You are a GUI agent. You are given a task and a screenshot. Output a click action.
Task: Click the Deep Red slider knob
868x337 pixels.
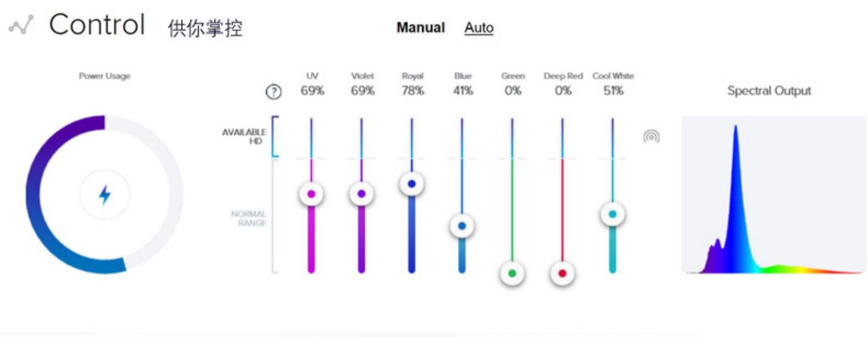(x=562, y=273)
